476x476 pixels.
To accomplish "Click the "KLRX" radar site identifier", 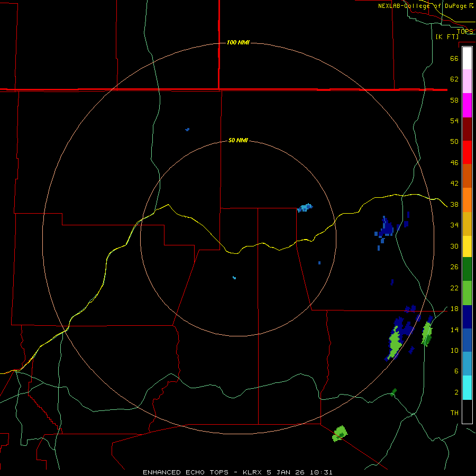I will (x=253, y=472).
